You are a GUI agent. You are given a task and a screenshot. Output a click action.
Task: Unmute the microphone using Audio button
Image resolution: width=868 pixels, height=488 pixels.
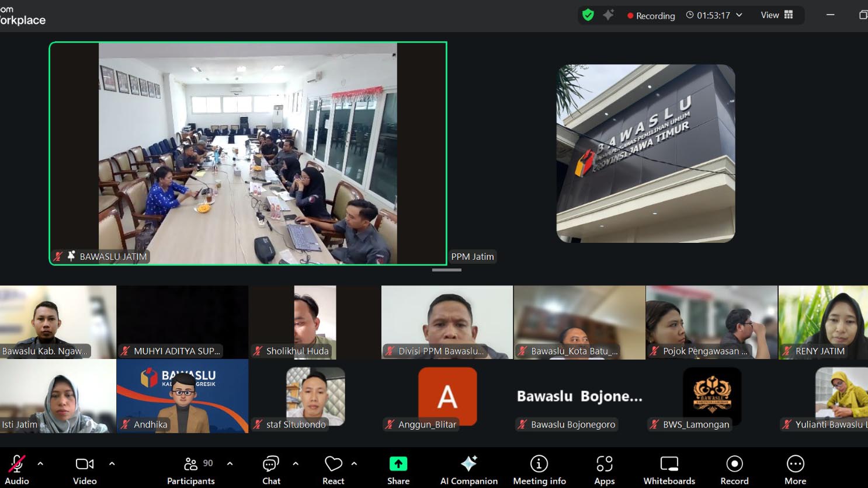[17, 470]
